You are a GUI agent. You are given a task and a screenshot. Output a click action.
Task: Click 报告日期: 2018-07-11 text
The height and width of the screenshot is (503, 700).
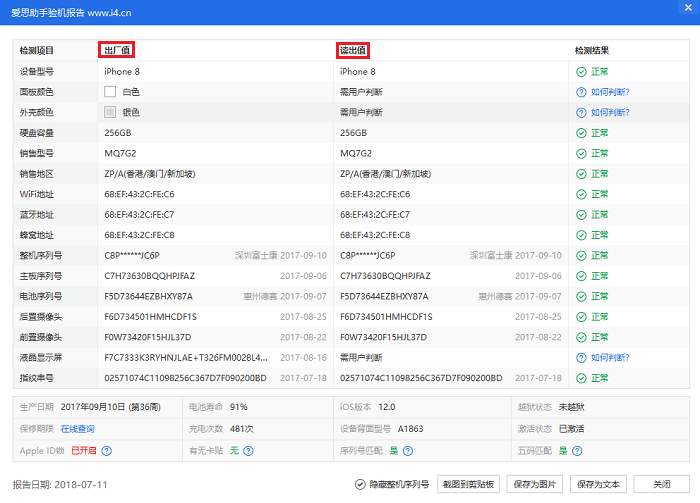click(60, 485)
